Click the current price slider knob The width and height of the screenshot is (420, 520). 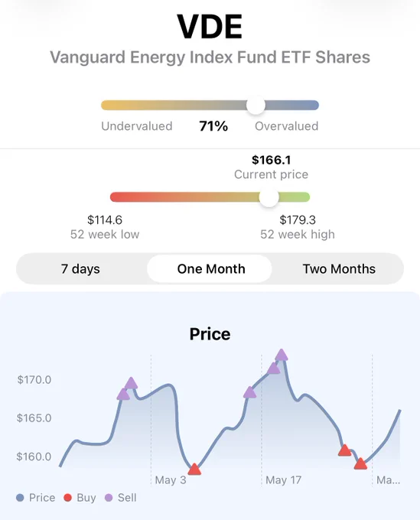click(269, 197)
